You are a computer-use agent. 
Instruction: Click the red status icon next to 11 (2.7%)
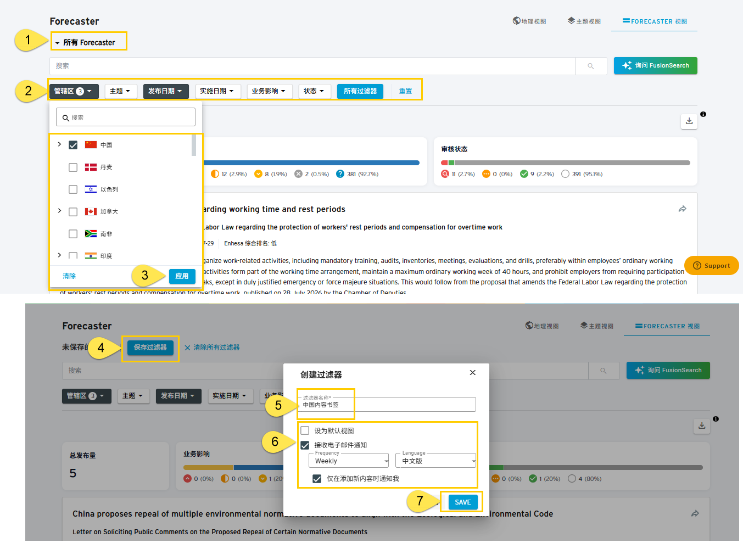[445, 174]
